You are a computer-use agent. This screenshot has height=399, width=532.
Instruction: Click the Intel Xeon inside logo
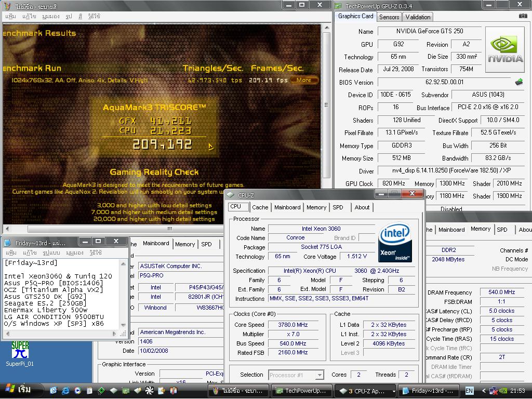395,243
